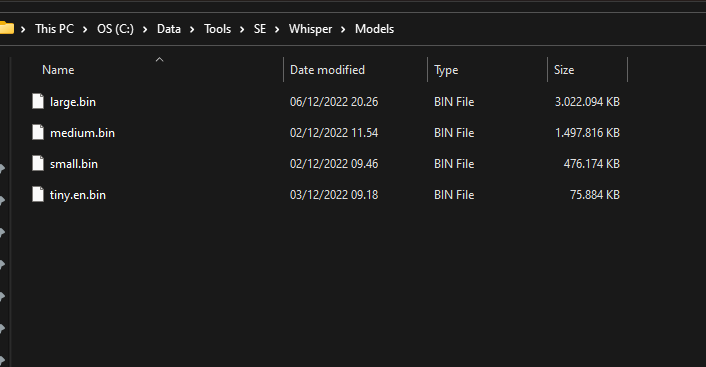Click the date 06/12/2022 20.26
This screenshot has height=367, width=706.
click(x=334, y=102)
